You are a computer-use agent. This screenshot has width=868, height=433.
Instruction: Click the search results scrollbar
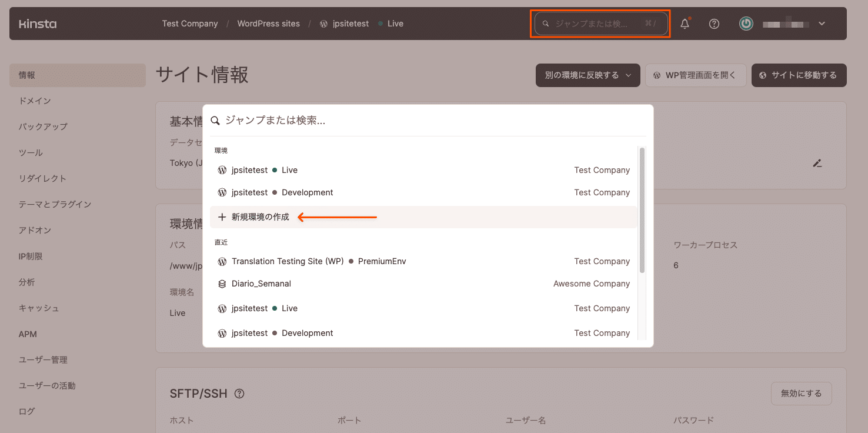click(642, 210)
